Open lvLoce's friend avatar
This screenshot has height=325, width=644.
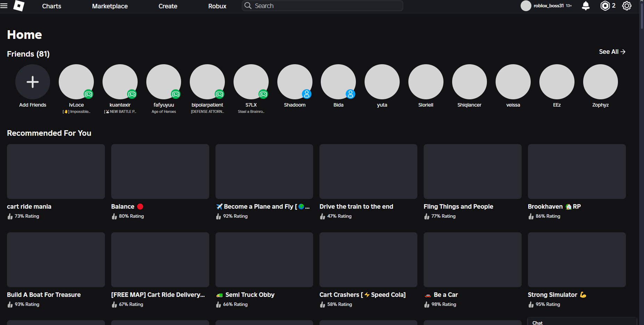pos(76,82)
